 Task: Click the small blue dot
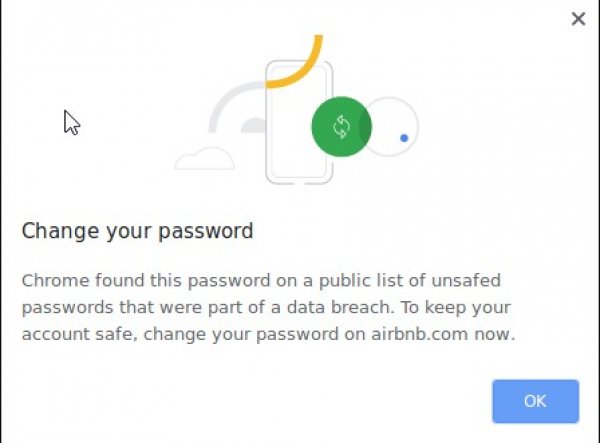tap(404, 138)
